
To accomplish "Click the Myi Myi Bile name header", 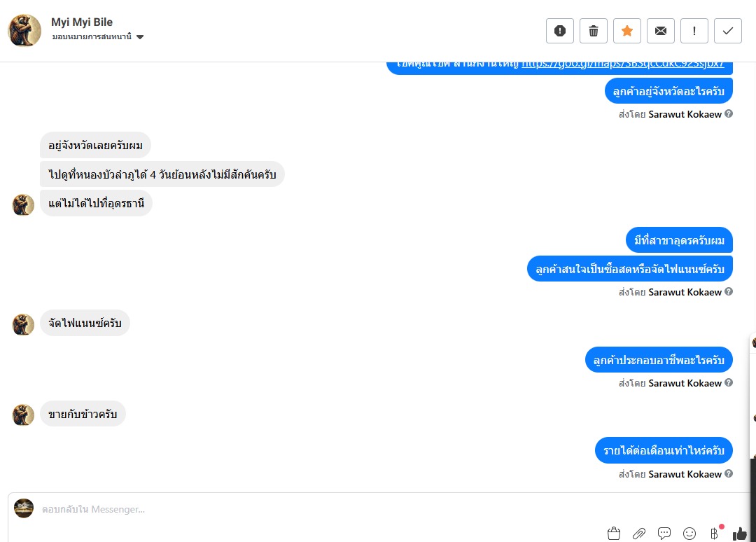I will tap(82, 22).
